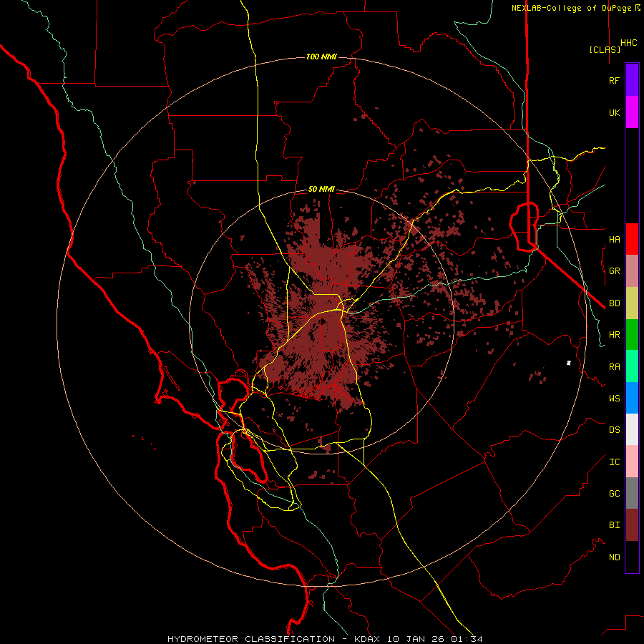Click the "100 NMI" range ring label

(321, 57)
